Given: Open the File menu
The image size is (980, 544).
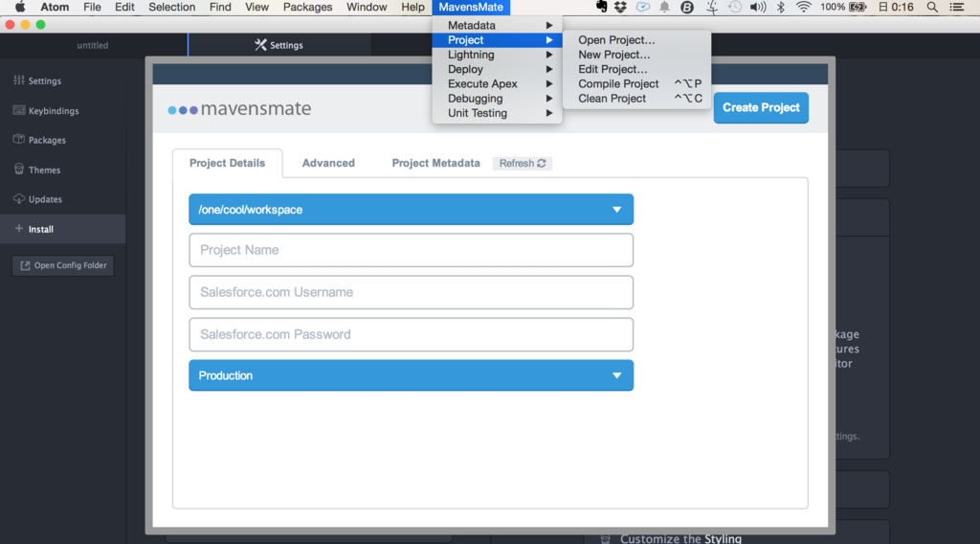Looking at the screenshot, I should [x=92, y=7].
